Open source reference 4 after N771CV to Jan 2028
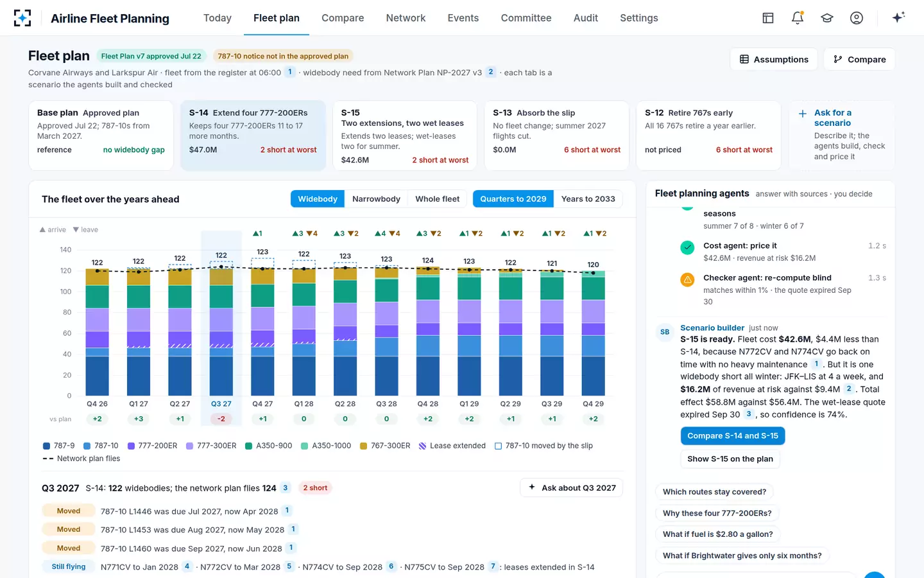 187,566
